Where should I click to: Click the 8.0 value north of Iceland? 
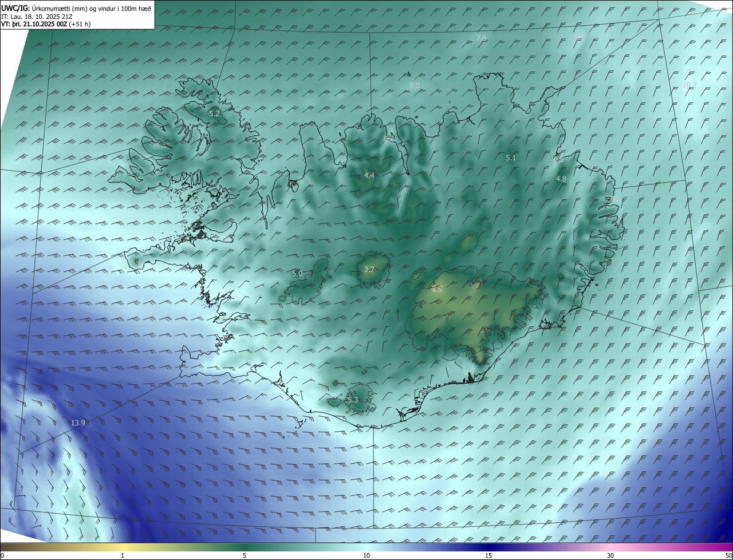(x=415, y=85)
